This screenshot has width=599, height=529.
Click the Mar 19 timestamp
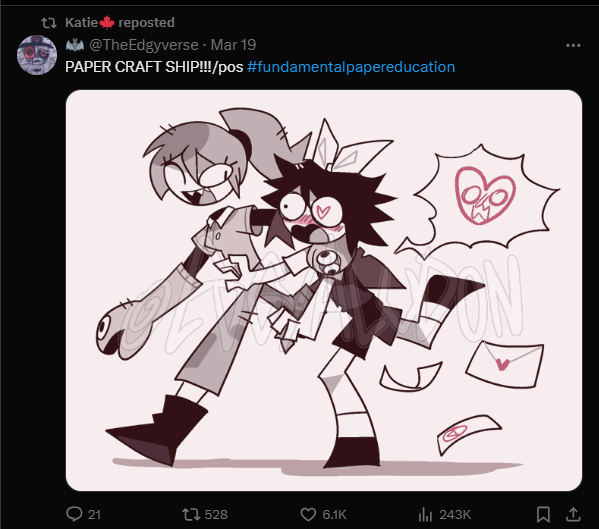tap(233, 45)
